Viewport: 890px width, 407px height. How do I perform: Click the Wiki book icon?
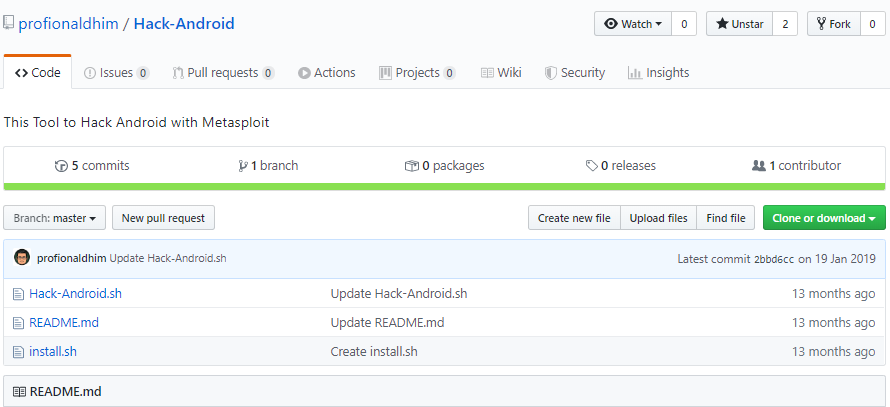[x=487, y=73]
